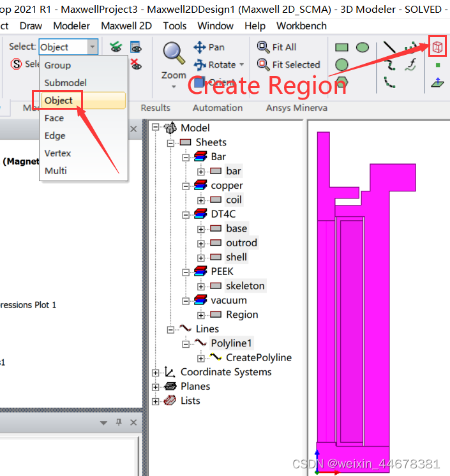This screenshot has height=476, width=450.
Task: Open the Workbench menu
Action: coord(301,26)
